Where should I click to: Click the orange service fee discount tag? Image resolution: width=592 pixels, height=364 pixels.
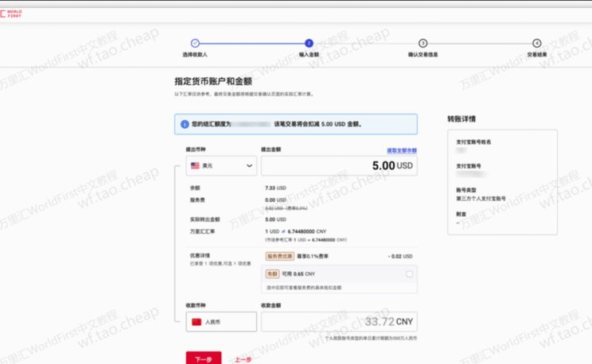[280, 256]
